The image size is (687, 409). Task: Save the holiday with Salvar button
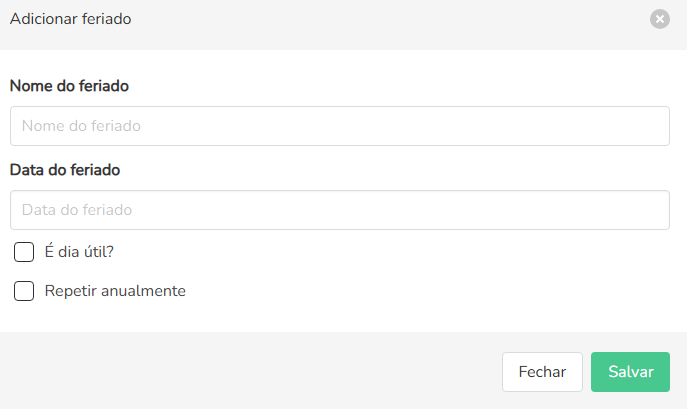point(630,372)
